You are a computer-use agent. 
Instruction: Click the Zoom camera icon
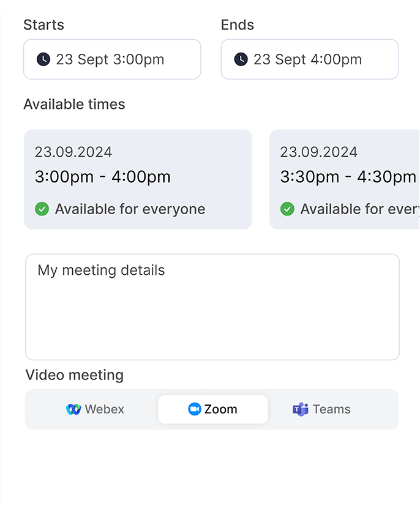coord(195,409)
